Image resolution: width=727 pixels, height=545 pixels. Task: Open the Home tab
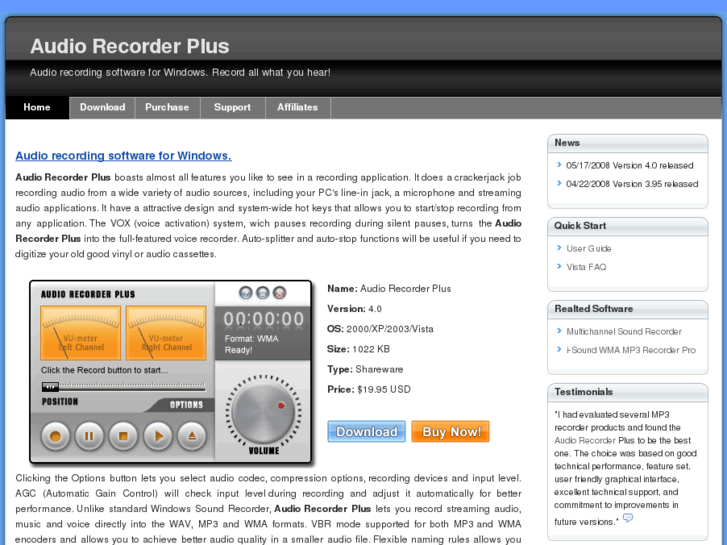[x=37, y=108]
